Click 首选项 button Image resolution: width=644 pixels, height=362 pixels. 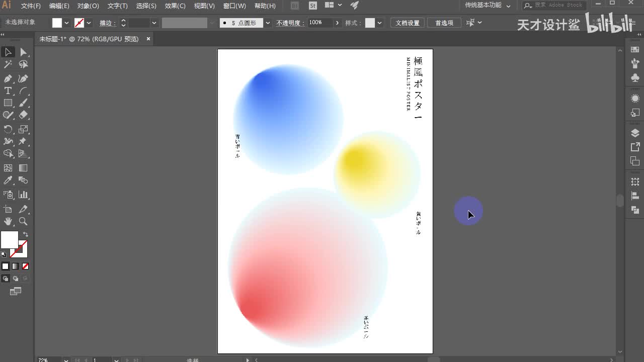444,23
